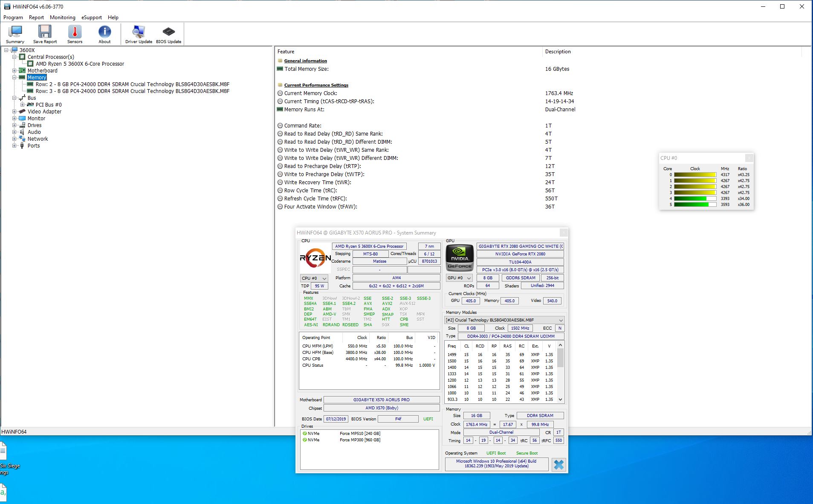Click the General information heading
This screenshot has width=813, height=504.
coord(305,61)
